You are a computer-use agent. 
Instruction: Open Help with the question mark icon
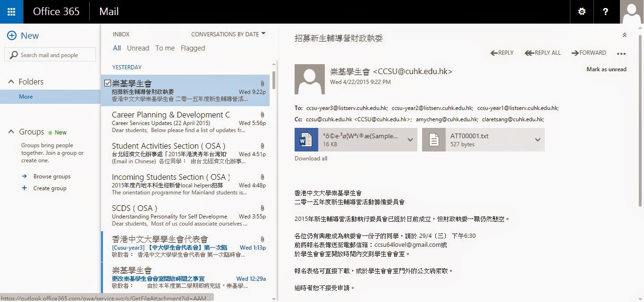point(606,11)
